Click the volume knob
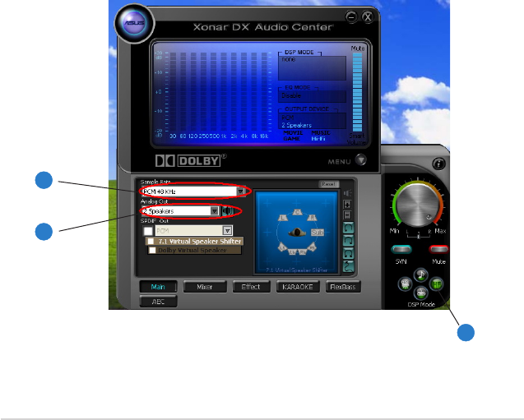The width and height of the screenshot is (524, 420). [x=418, y=205]
